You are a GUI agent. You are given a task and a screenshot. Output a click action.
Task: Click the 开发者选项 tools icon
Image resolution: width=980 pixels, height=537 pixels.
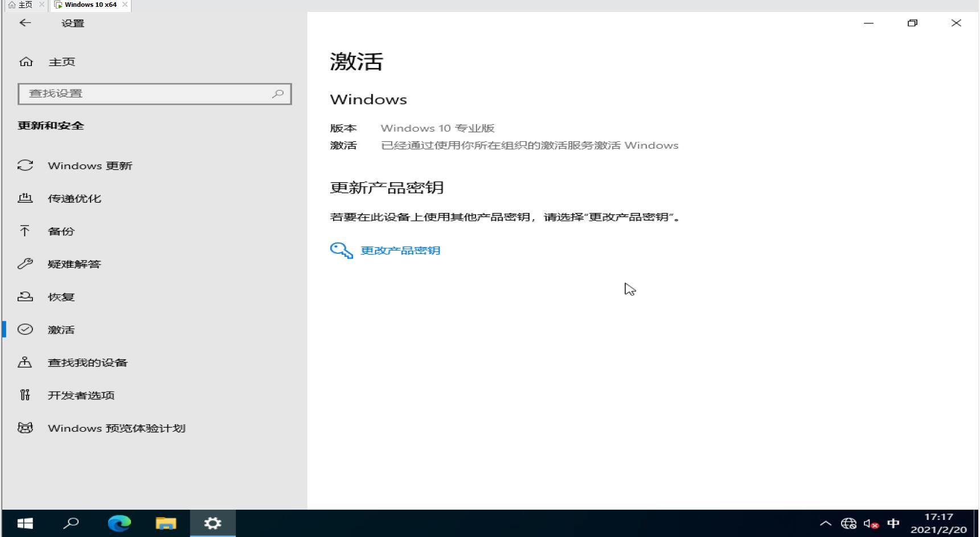click(x=24, y=395)
